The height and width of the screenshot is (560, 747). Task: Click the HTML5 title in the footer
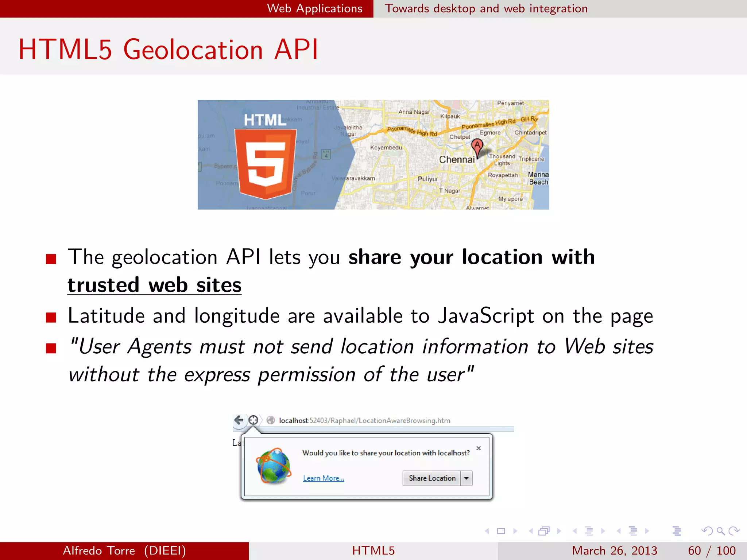(373, 551)
